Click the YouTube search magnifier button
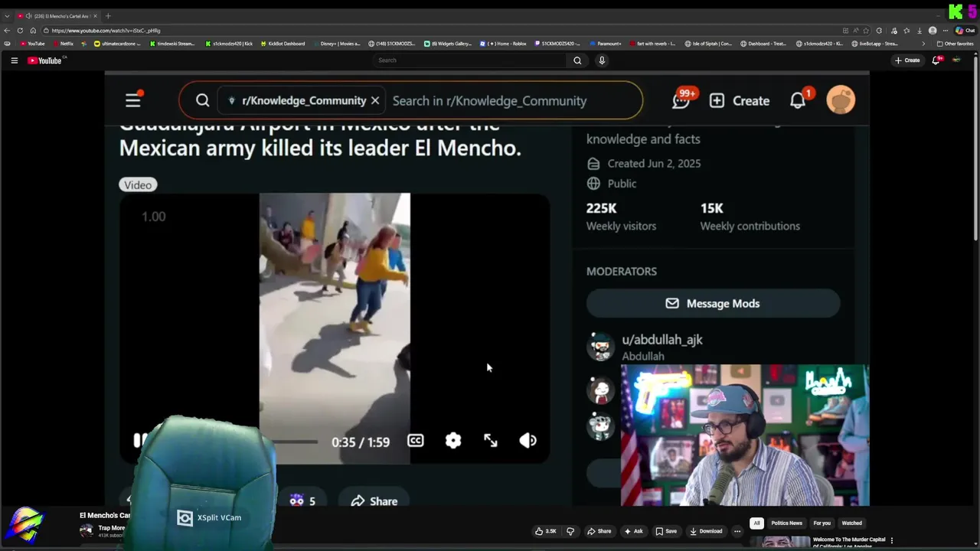The image size is (980, 551). point(577,60)
